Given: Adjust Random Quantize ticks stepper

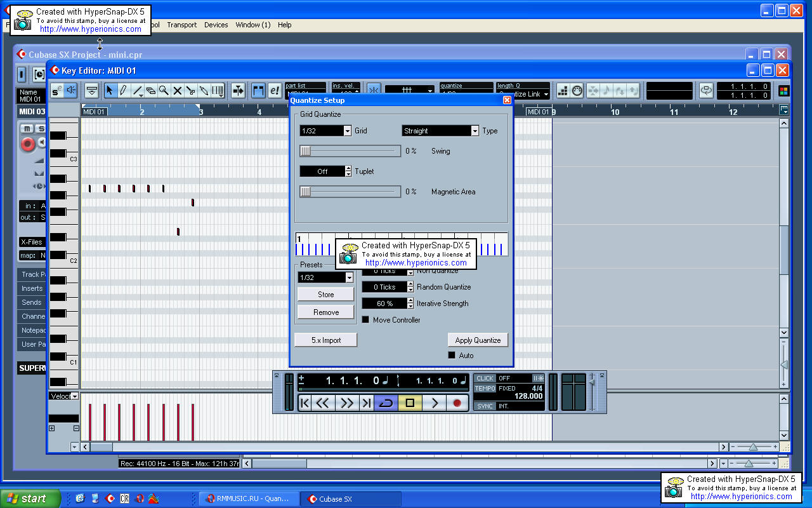Looking at the screenshot, I should (410, 287).
